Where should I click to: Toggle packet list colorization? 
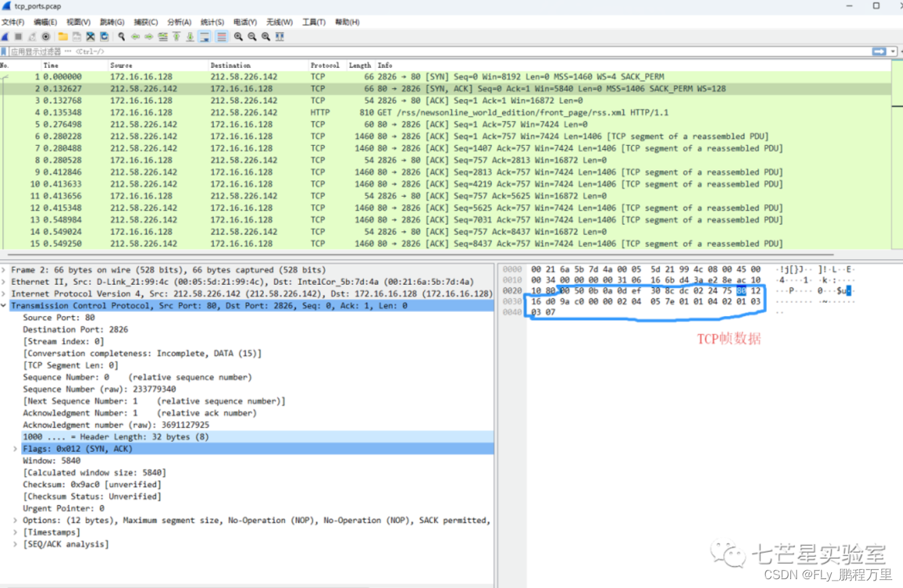pyautogui.click(x=221, y=37)
